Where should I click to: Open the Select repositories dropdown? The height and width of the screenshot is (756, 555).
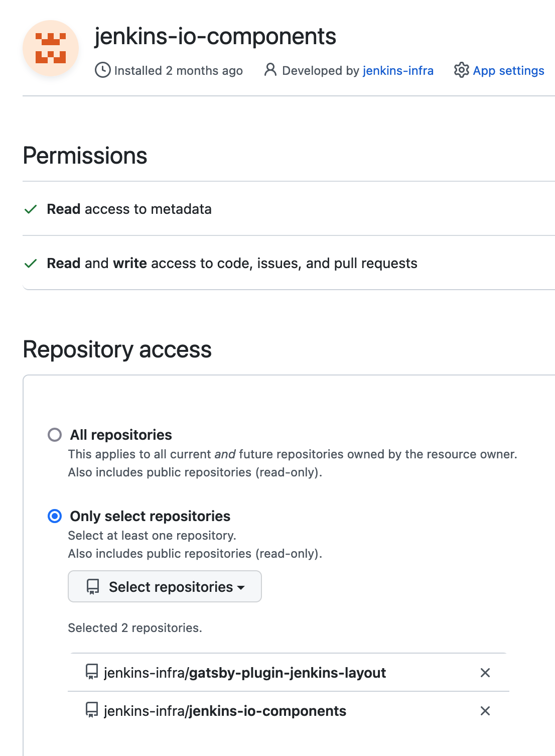pyautogui.click(x=164, y=586)
